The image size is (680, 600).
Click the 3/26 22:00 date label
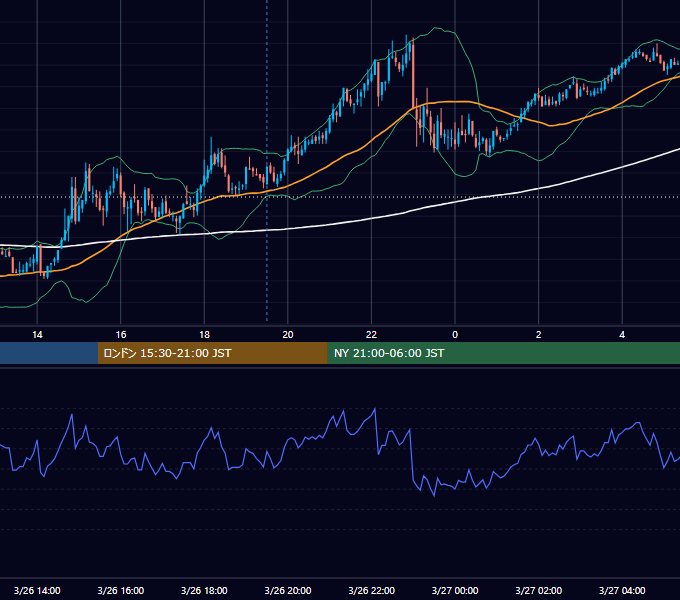click(372, 590)
